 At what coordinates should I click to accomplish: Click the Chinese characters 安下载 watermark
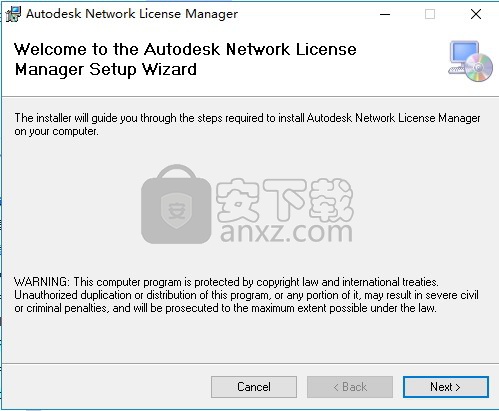284,199
